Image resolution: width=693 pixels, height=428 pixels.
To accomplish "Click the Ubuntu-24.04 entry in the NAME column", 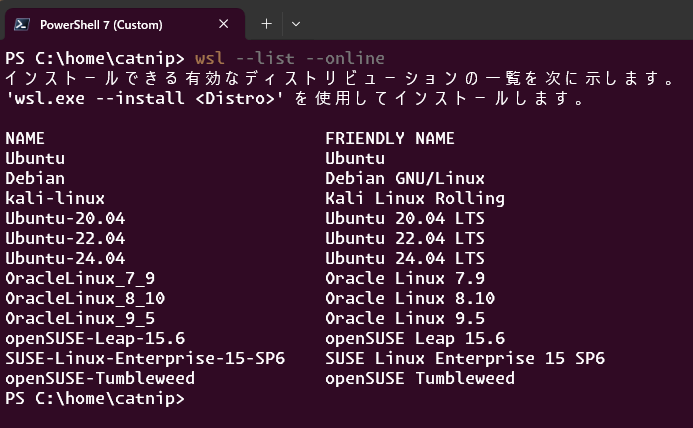I will [65, 258].
